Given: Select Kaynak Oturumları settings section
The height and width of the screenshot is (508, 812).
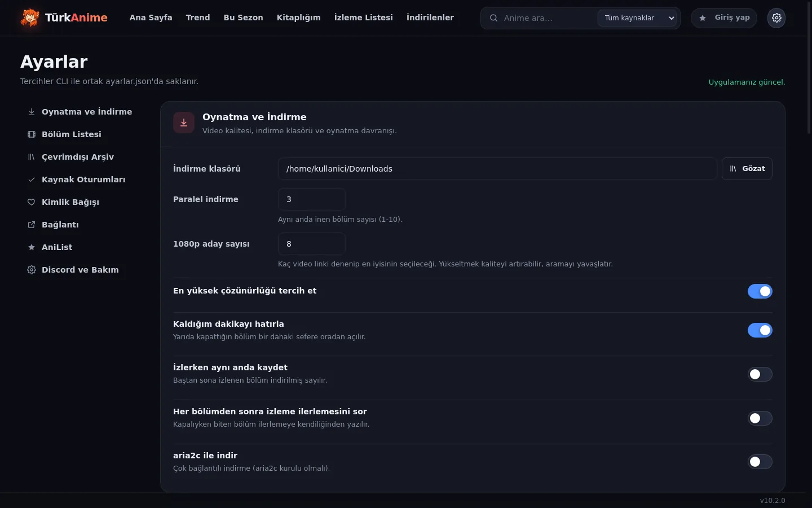Looking at the screenshot, I should click(x=83, y=179).
